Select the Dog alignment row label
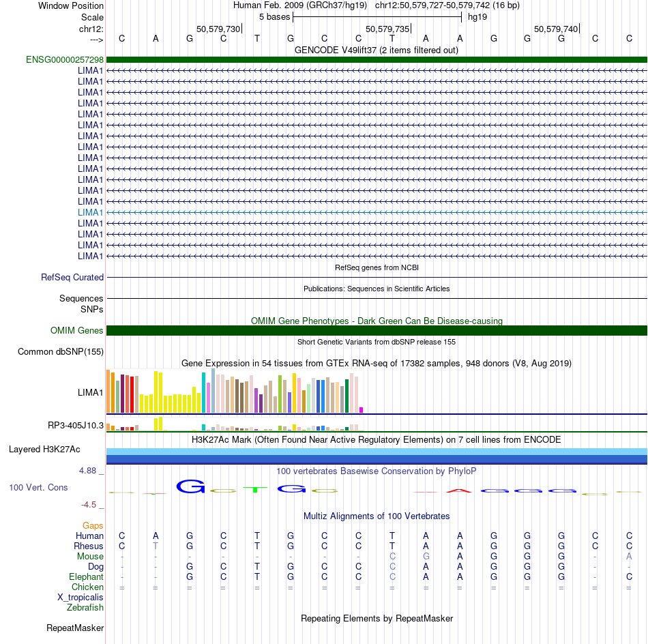 (x=95, y=567)
